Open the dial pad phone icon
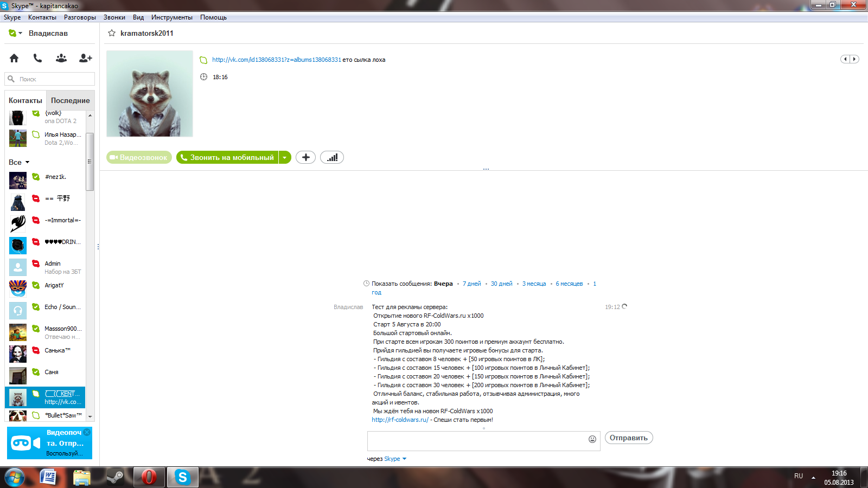Viewport: 868px width, 488px height. click(x=37, y=58)
